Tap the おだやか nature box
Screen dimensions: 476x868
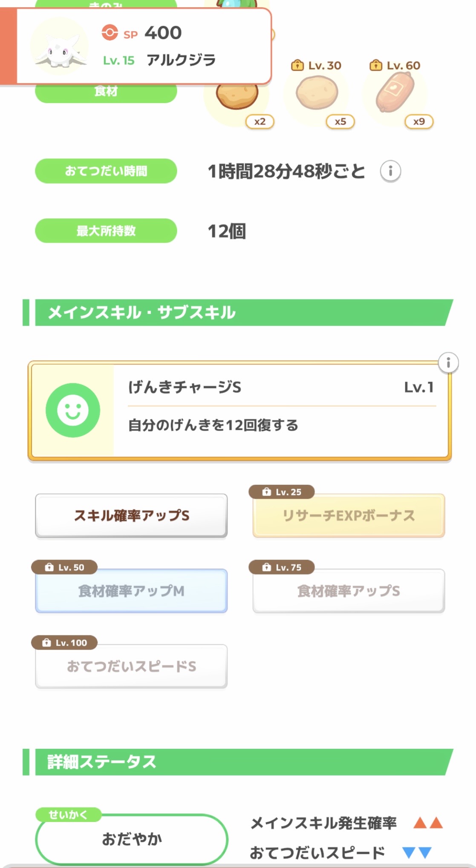132,839
